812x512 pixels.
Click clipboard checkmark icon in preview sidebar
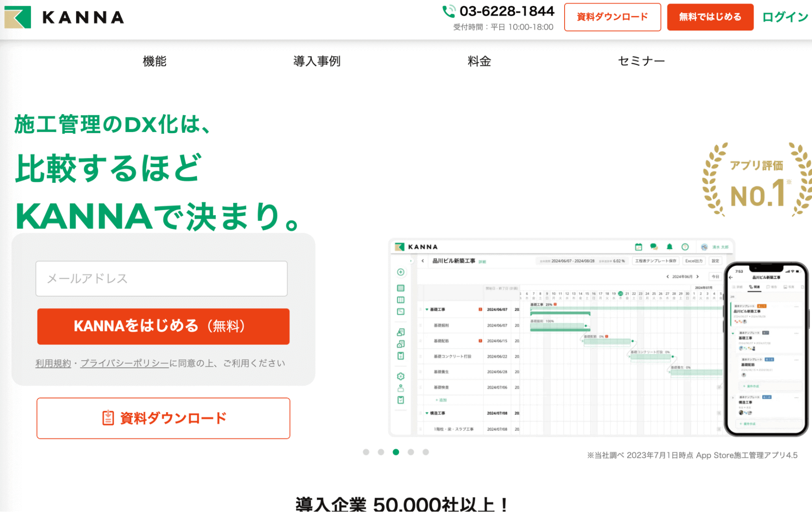[x=401, y=400]
